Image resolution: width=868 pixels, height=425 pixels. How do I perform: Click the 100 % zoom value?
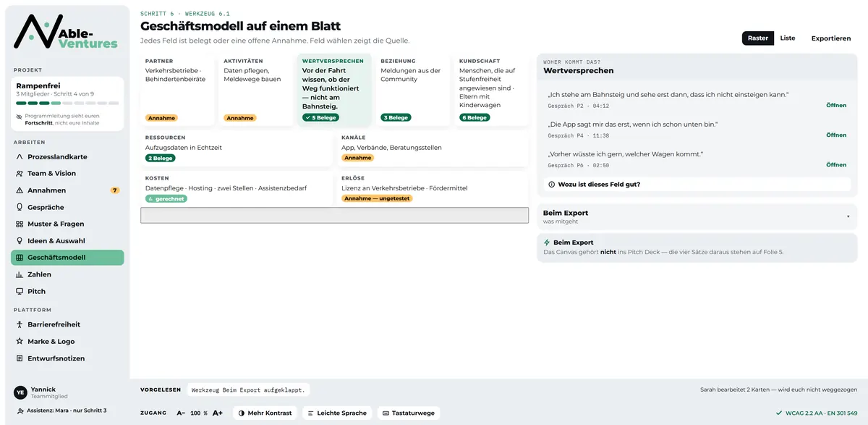pyautogui.click(x=199, y=413)
